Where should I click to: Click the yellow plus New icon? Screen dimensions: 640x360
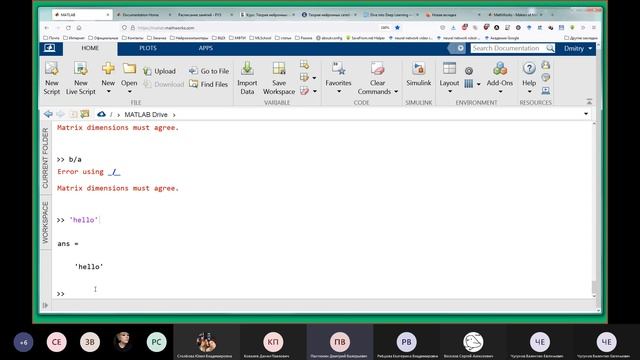pos(108,69)
